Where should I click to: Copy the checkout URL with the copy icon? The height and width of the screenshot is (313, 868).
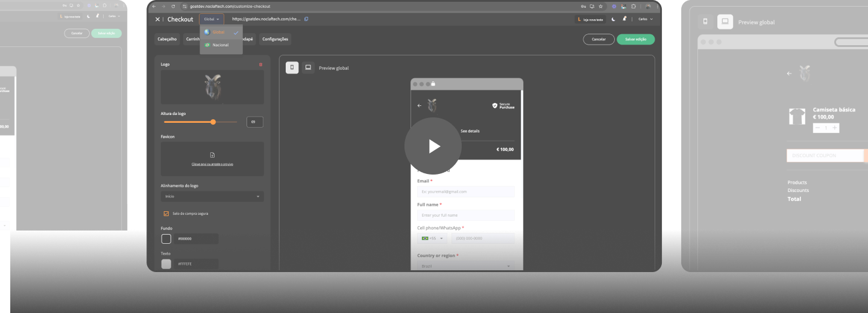pos(306,19)
